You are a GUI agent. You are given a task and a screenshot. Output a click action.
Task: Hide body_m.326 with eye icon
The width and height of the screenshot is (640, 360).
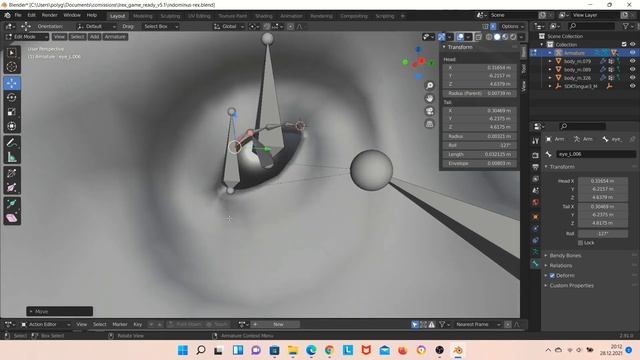point(632,78)
